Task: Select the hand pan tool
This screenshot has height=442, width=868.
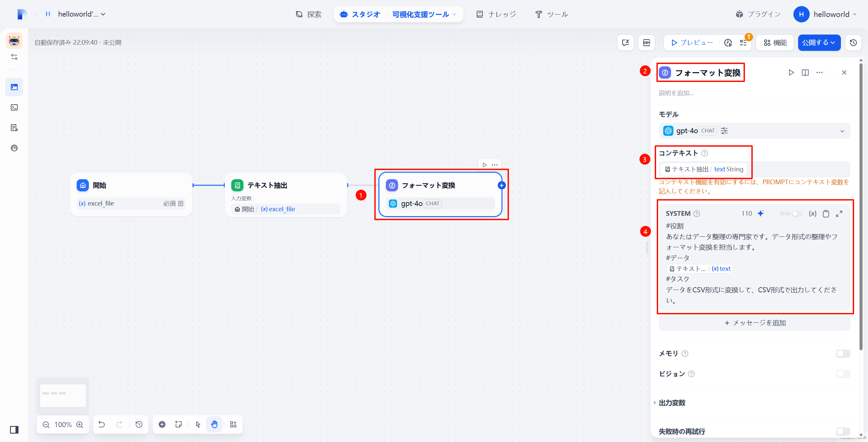Action: coord(214,424)
